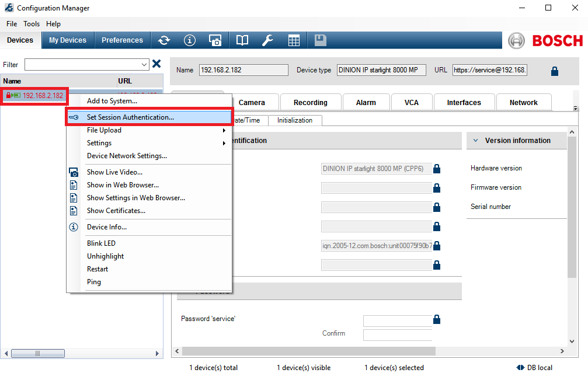Click lock icon next to Password 'service' field
The width and height of the screenshot is (588, 373).
click(437, 319)
